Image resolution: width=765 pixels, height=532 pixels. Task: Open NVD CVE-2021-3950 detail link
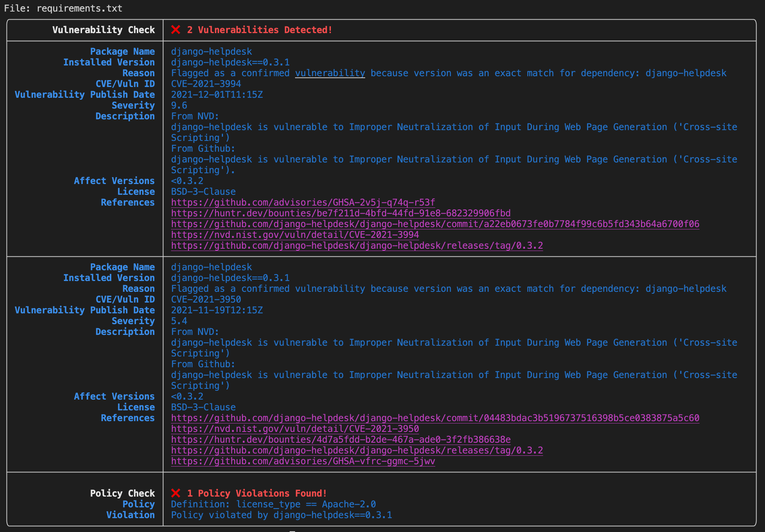click(295, 429)
